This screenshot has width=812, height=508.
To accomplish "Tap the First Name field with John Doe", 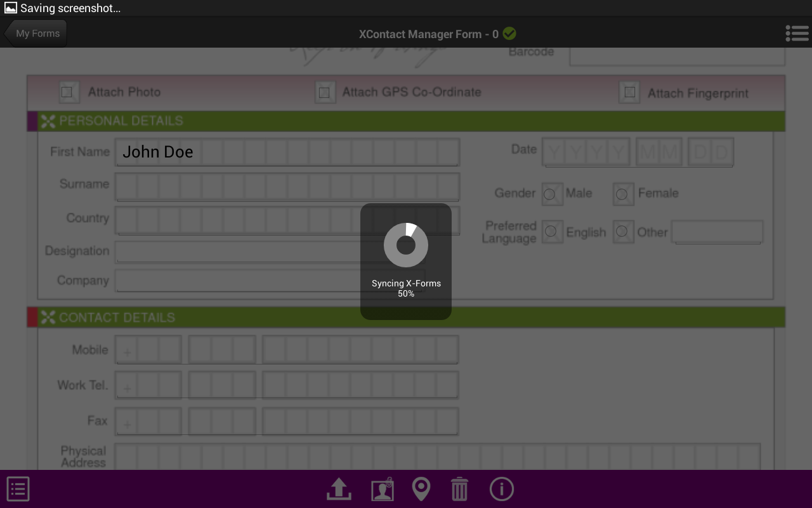I will click(287, 152).
